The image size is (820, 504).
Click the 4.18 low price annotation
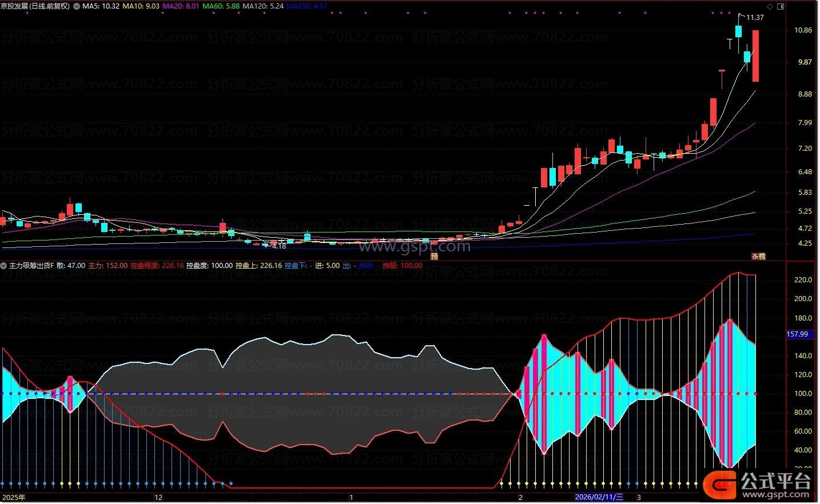(278, 246)
